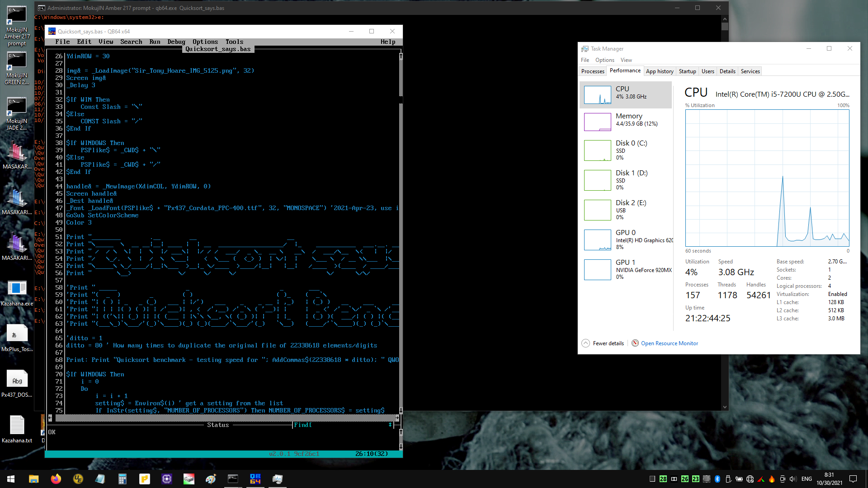Open UltraEdit from taskbar
The width and height of the screenshot is (868, 488).
[x=78, y=479]
